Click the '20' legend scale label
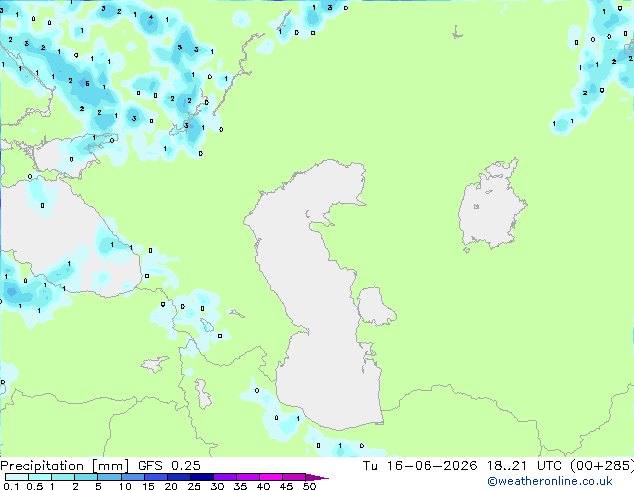Viewport: 634px width, 490px height. point(171,486)
